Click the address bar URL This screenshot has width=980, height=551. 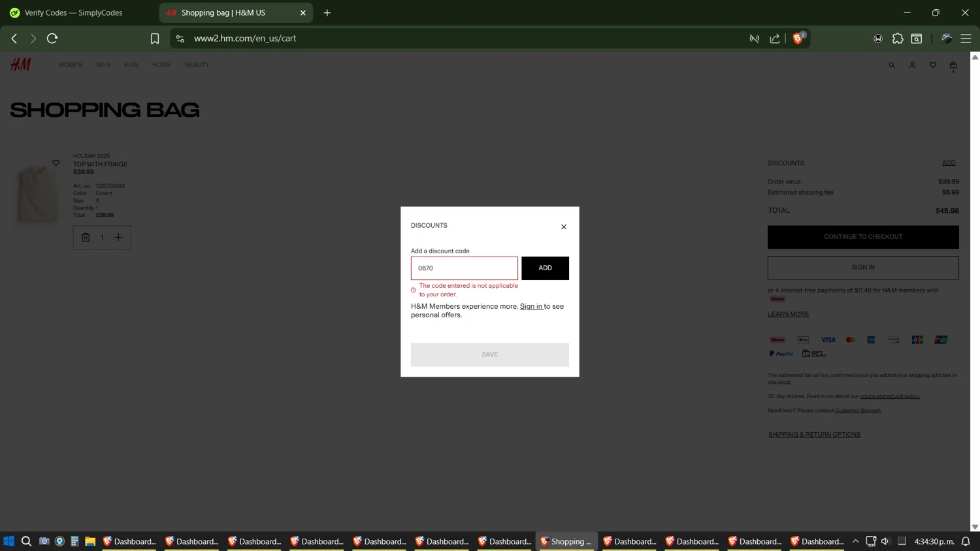[x=245, y=39]
